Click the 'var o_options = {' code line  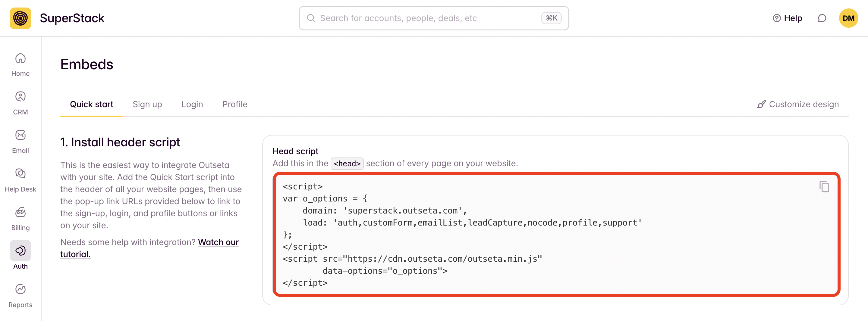click(325, 199)
